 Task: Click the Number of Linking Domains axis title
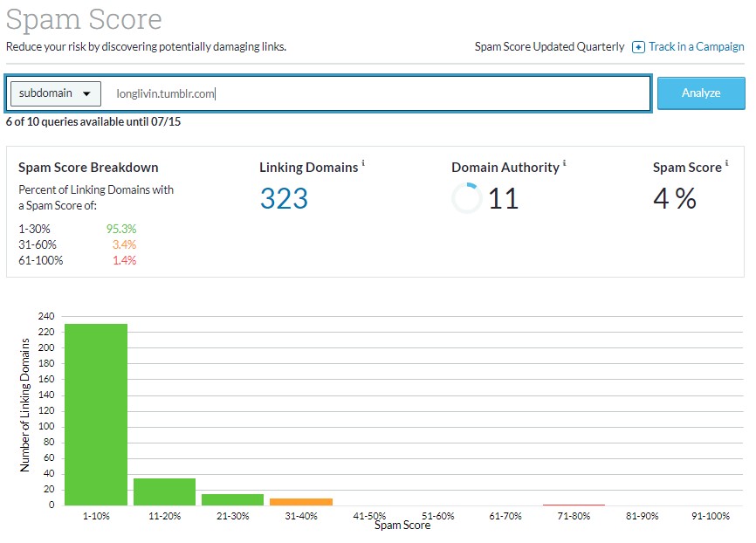point(24,405)
